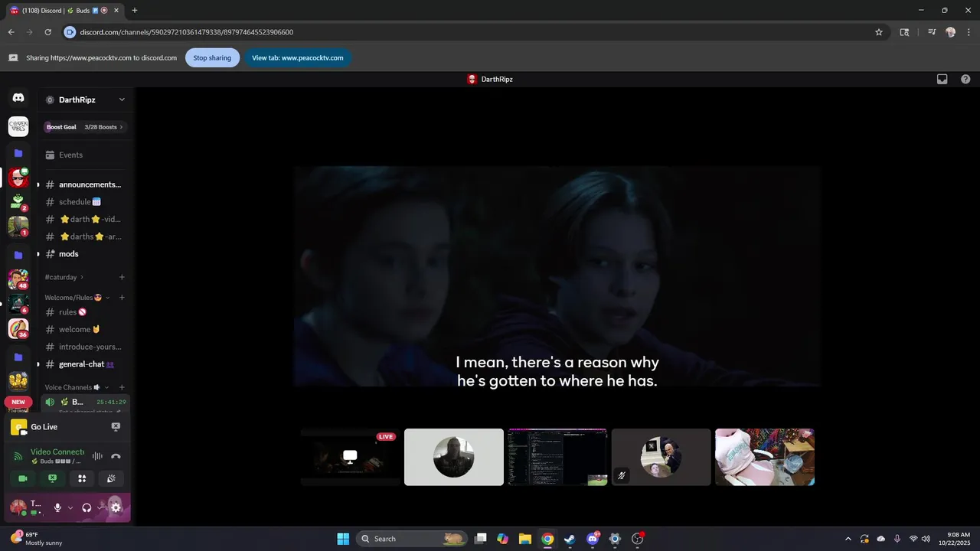Deafen with the headphones button
The width and height of the screenshot is (980, 551).
tap(87, 507)
